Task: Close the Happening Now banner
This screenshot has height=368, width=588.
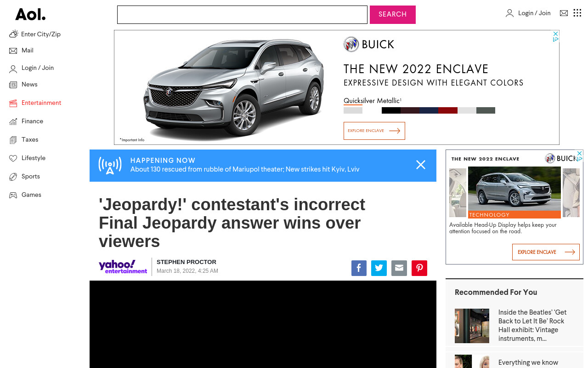Action: [421, 165]
